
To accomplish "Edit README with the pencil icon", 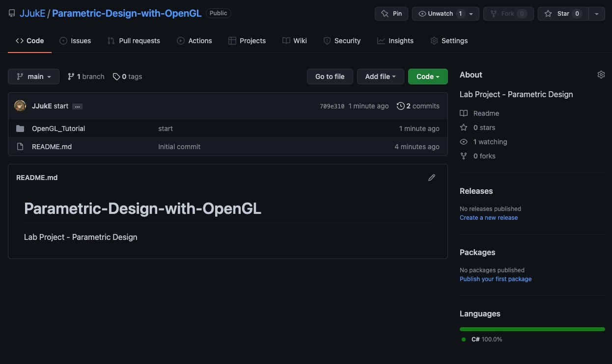I will click(x=432, y=178).
